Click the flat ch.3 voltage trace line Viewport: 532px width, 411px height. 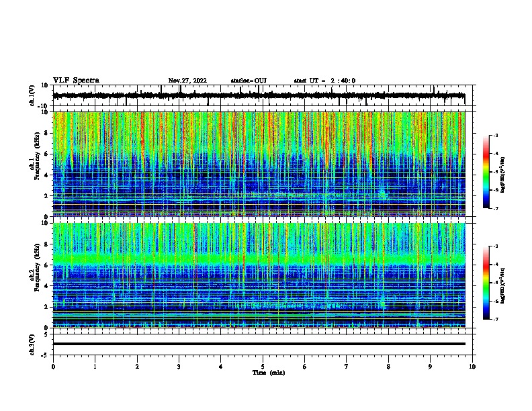tap(259, 344)
